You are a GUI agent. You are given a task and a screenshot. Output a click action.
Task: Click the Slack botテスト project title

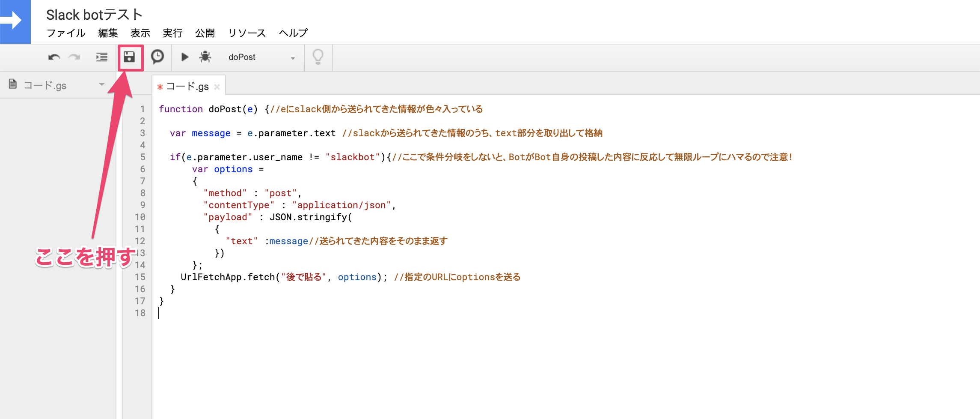94,15
